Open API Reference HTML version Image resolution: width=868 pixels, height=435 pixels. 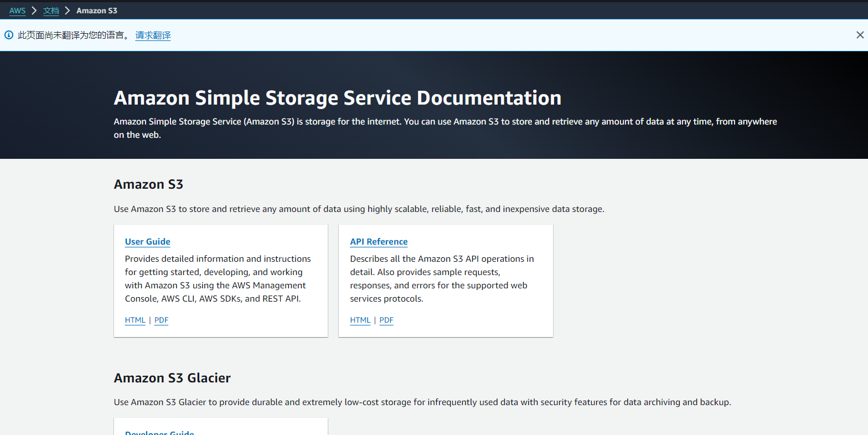coord(360,320)
